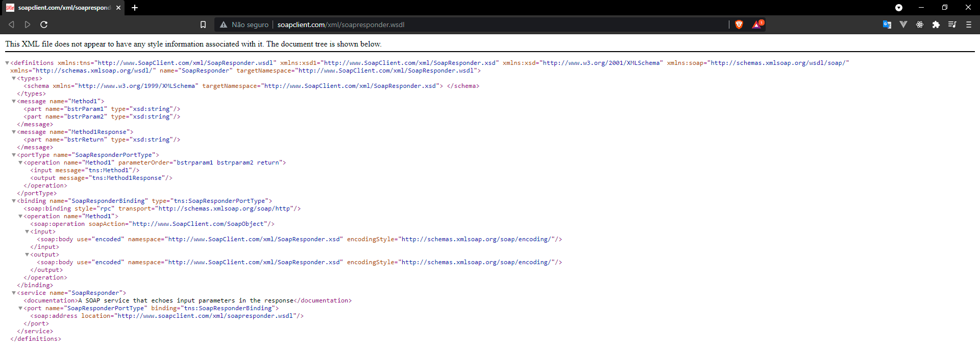Click the input message tns:Method1 line

tap(85, 170)
